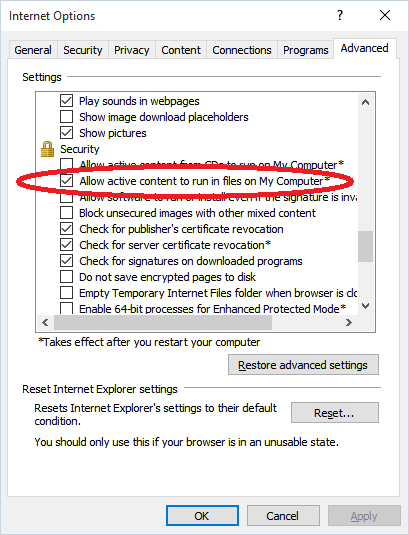Toggle Allow active content to run in files

pos(66,181)
